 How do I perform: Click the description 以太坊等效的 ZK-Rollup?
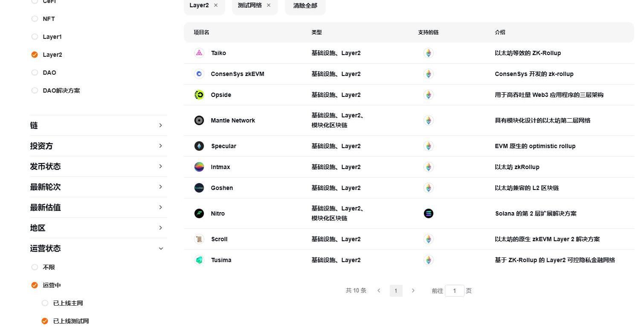coord(528,53)
